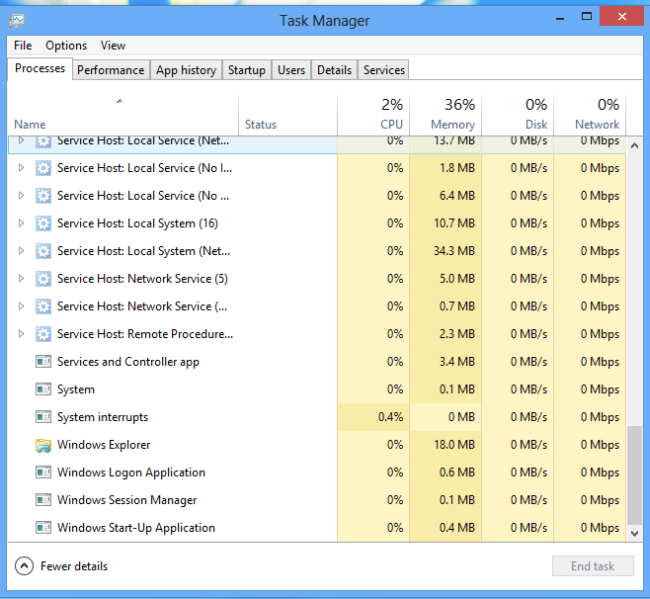Switch to the Users tab
This screenshot has height=599, width=650.
click(291, 70)
